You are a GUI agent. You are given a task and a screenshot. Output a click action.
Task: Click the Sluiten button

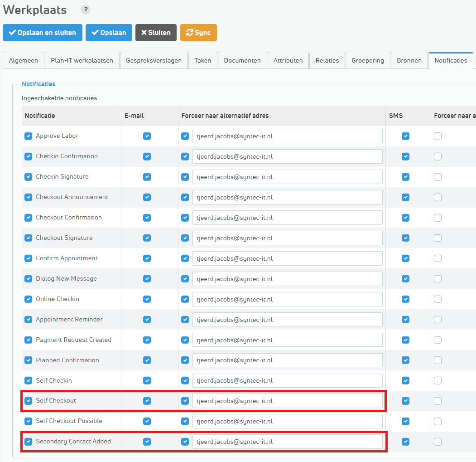click(x=156, y=33)
